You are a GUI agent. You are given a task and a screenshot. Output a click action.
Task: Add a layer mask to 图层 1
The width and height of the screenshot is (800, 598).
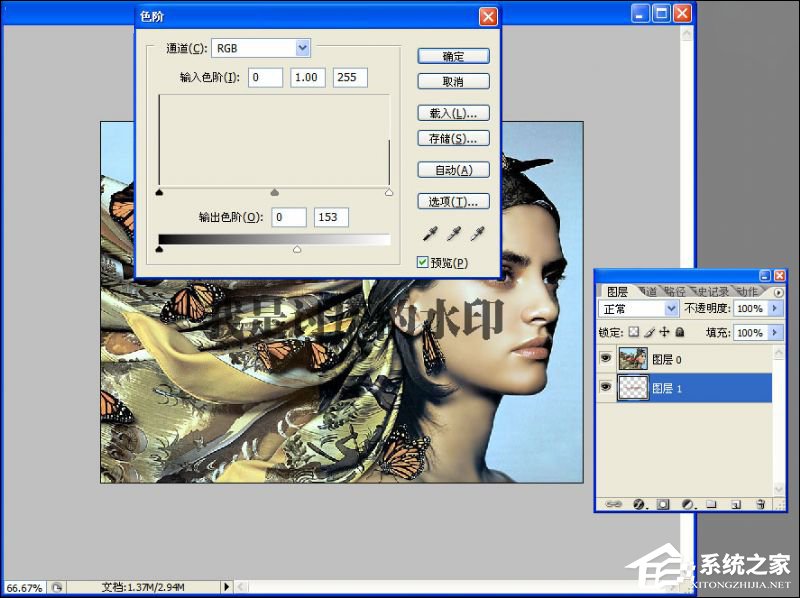(x=663, y=503)
